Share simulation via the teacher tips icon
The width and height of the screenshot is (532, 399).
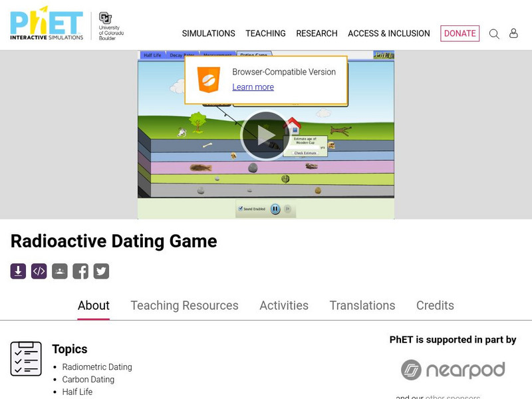(x=59, y=271)
